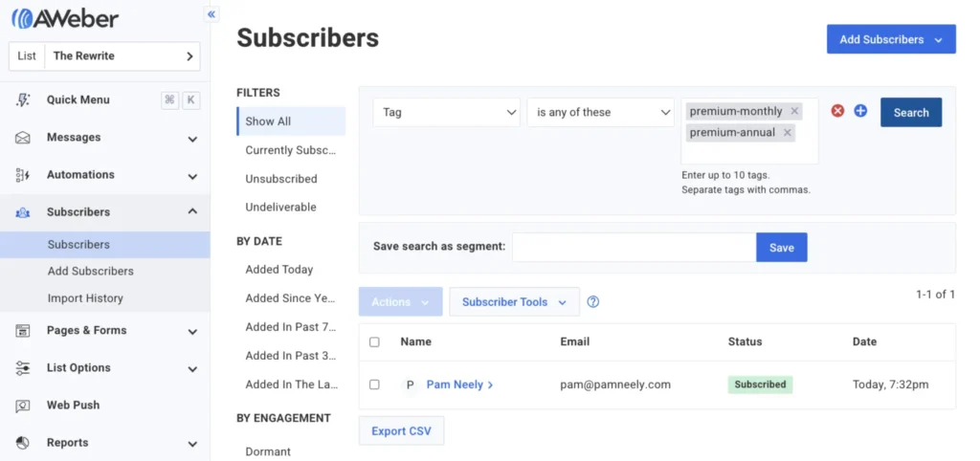The height and width of the screenshot is (461, 980).
Task: Open the Actions dropdown
Action: (x=401, y=301)
